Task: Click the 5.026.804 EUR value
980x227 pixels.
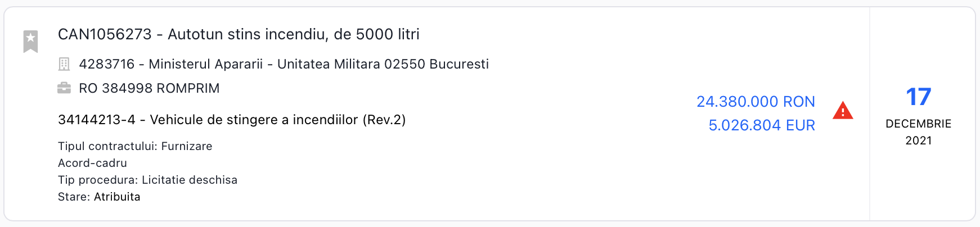Action: pyautogui.click(x=761, y=125)
